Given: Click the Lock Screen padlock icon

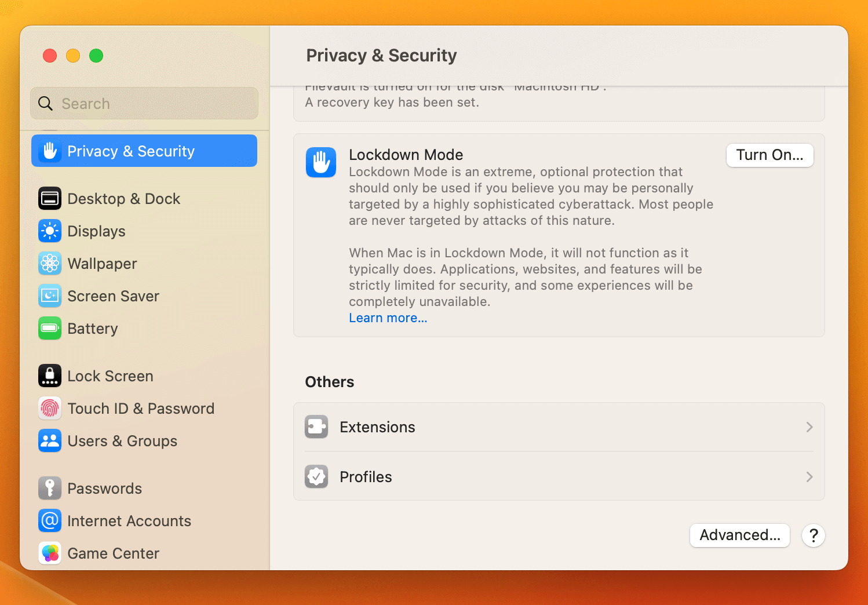Looking at the screenshot, I should click(x=50, y=376).
